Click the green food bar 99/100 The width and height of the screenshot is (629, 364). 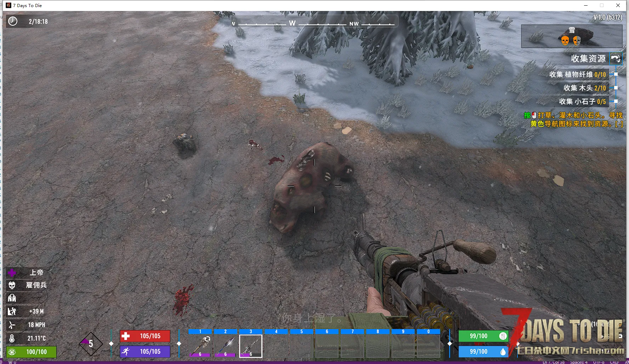coord(483,336)
